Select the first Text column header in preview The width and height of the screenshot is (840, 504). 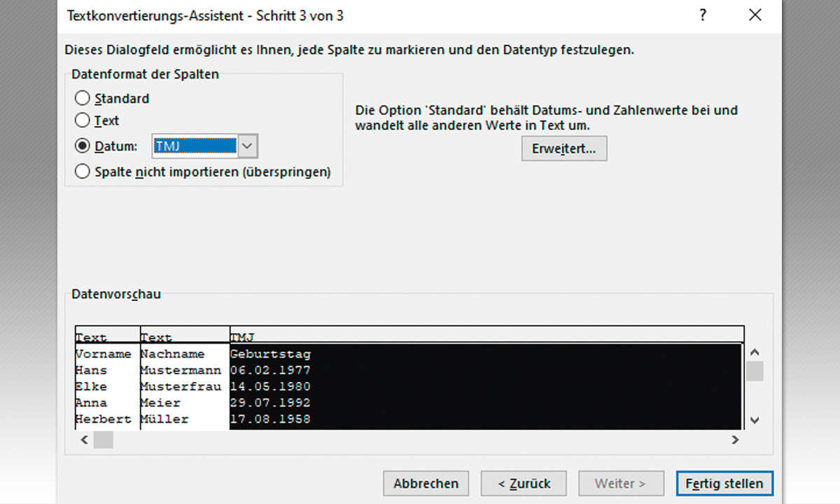click(x=108, y=336)
